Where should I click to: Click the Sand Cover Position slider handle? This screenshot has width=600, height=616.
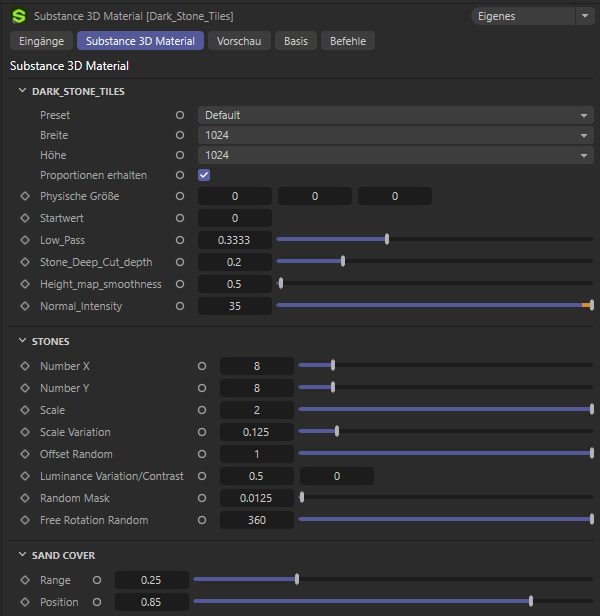531,601
